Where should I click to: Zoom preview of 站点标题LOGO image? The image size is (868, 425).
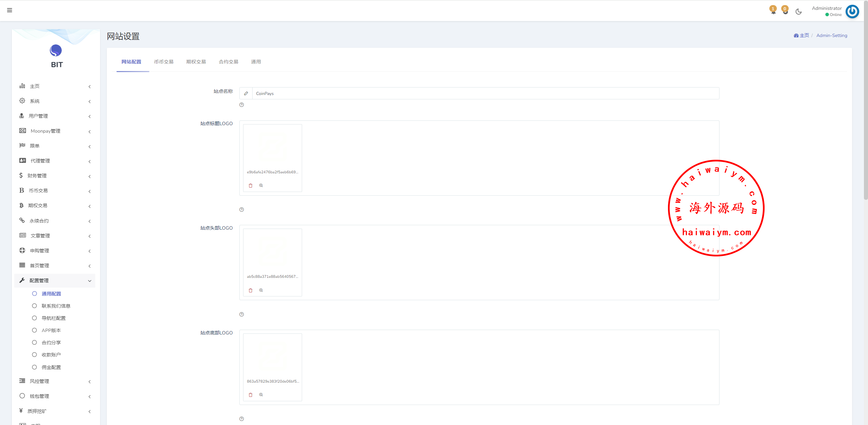click(x=261, y=186)
